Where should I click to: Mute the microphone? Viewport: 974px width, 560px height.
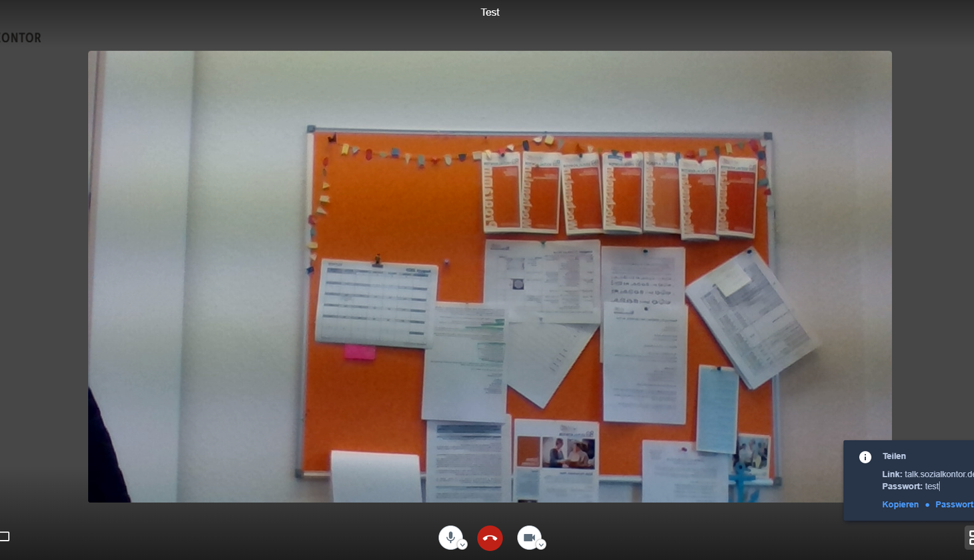pyautogui.click(x=450, y=537)
